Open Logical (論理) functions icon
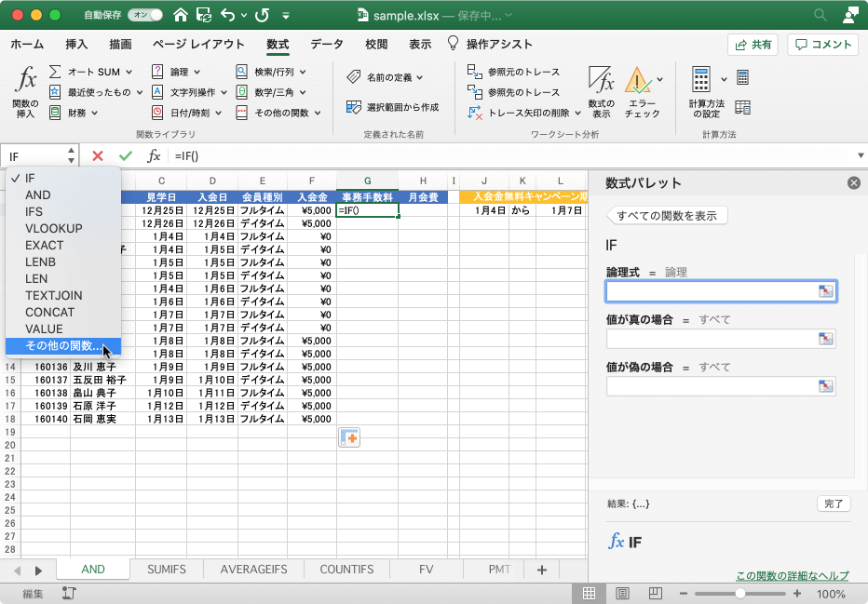Image resolution: width=868 pixels, height=604 pixels. (x=157, y=72)
